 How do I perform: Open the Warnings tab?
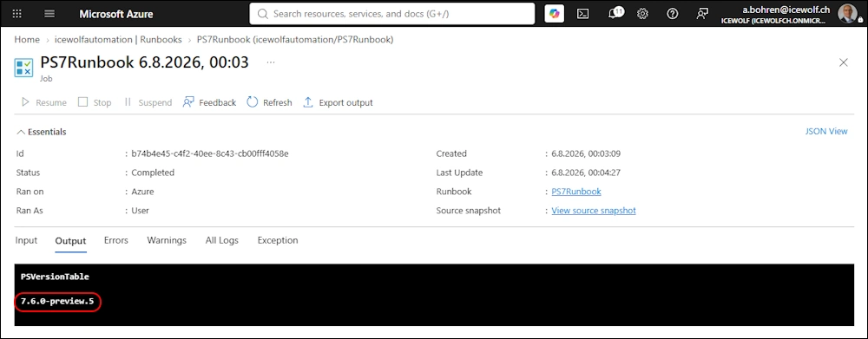coord(167,240)
